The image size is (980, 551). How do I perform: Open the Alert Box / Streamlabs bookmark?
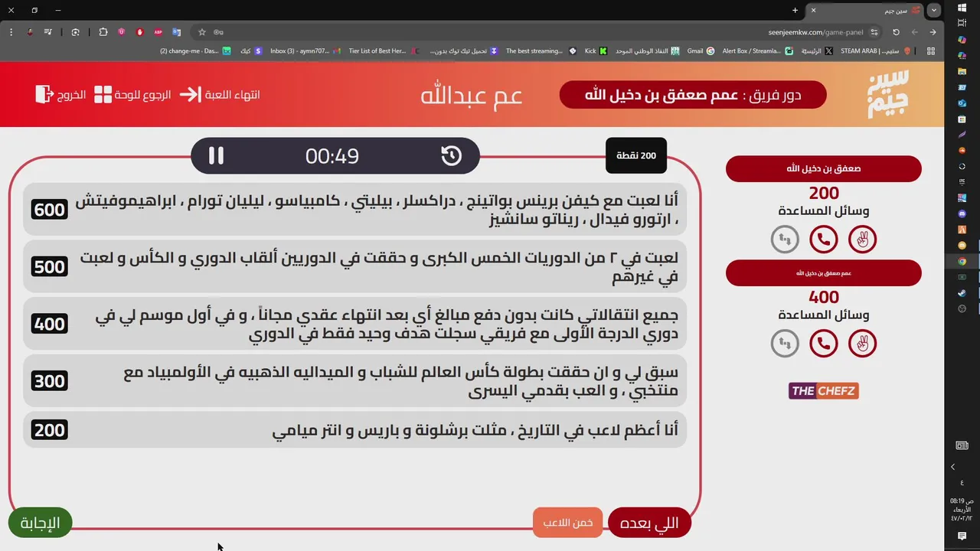[758, 51]
